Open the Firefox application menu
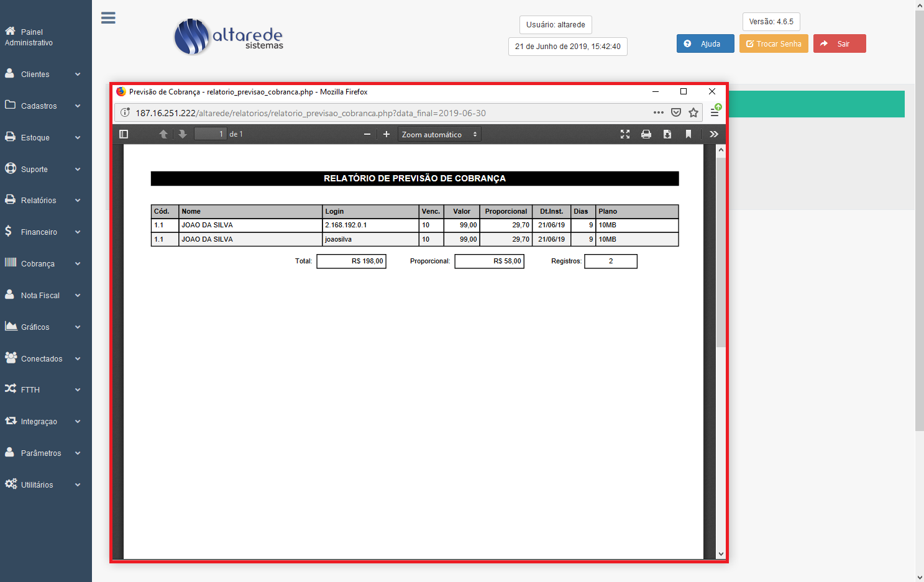The image size is (924, 582). tap(715, 112)
